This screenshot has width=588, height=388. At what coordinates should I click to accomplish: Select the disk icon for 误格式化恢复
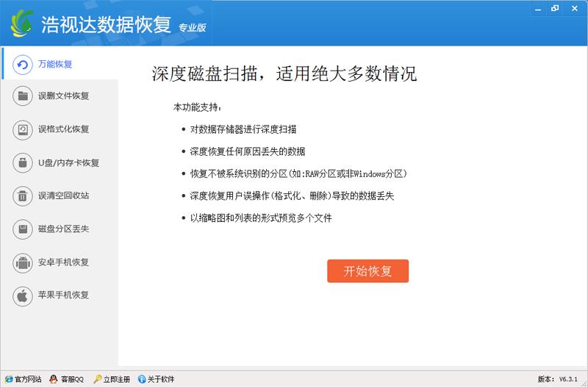[x=23, y=130]
